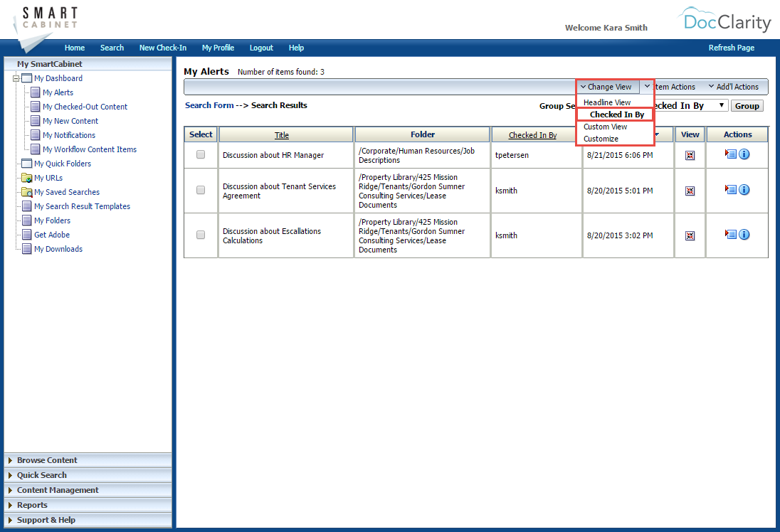The image size is (780, 532).
Task: Open the Search Form link
Action: 208,105
